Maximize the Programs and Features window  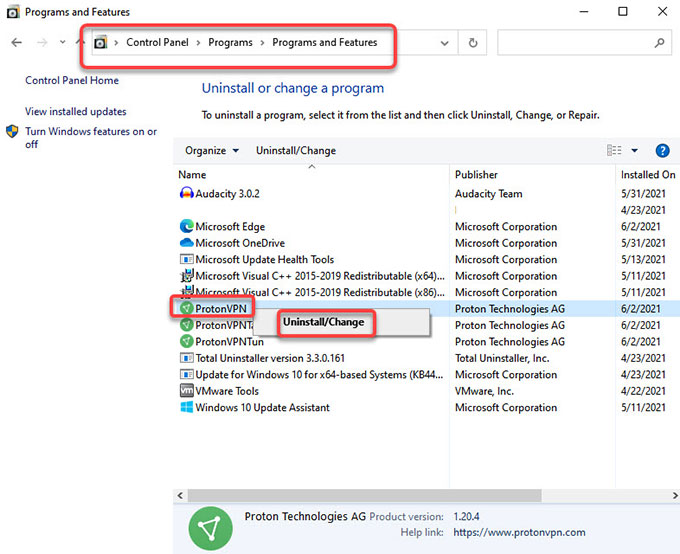click(x=622, y=11)
